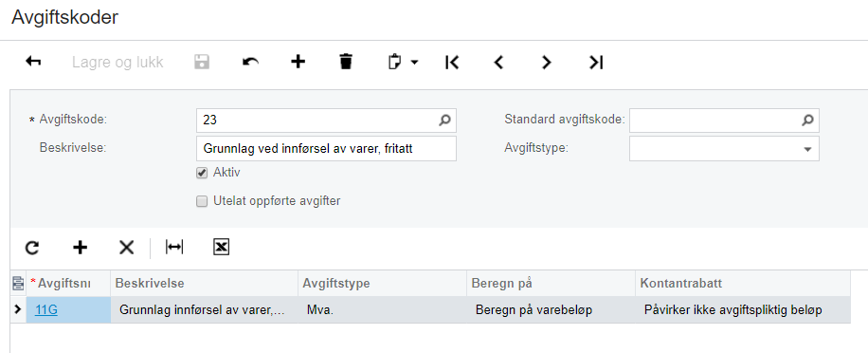The width and height of the screenshot is (868, 353).
Task: Add new tax code record in the top toolbar
Action: [298, 62]
